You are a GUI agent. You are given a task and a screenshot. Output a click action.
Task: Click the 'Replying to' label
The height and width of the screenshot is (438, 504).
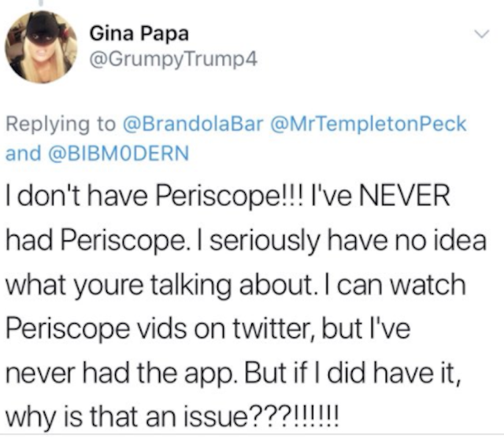click(61, 124)
